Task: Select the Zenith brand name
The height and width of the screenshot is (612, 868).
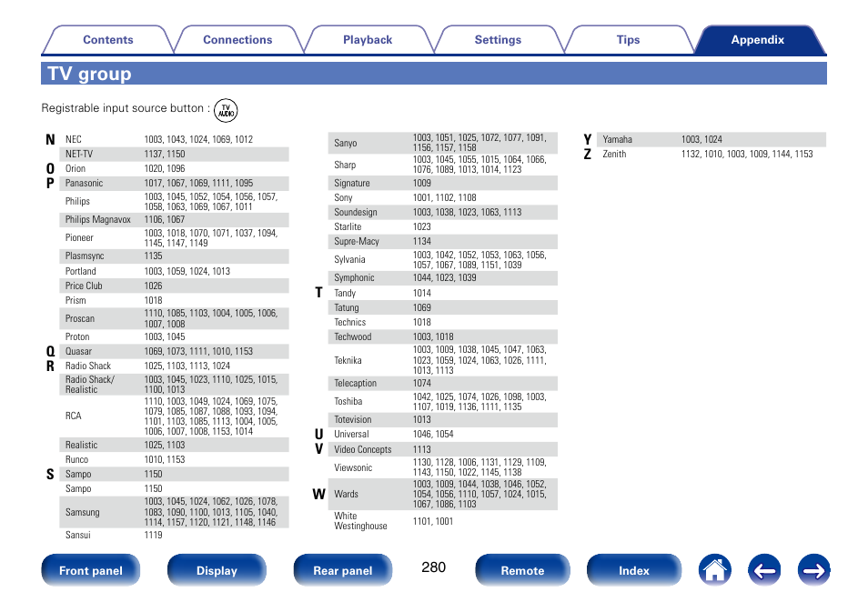Action: [614, 155]
